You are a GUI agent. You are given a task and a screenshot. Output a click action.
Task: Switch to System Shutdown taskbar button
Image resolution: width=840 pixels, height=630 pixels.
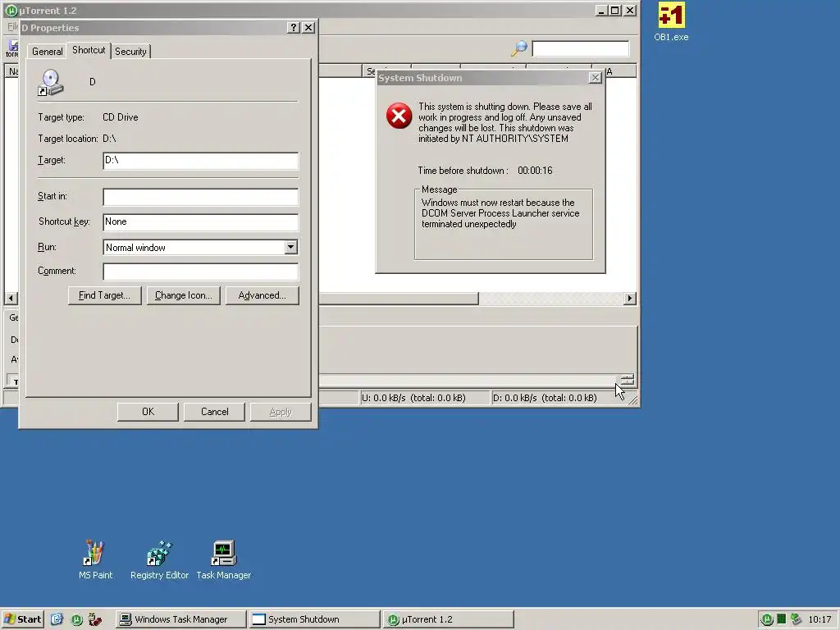click(x=314, y=619)
